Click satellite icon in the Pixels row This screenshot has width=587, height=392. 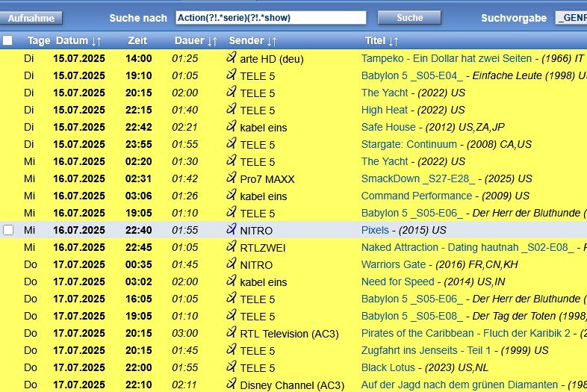(232, 230)
